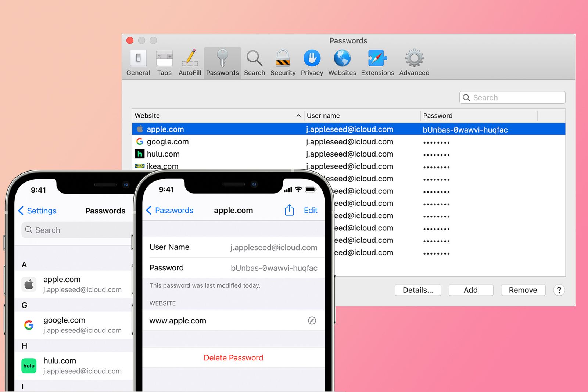The width and height of the screenshot is (588, 392).
Task: Click the Details... button
Action: 418,290
